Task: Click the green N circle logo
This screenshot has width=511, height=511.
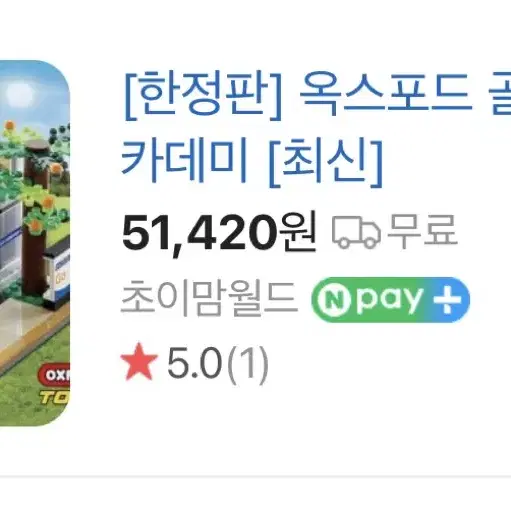Action: tap(334, 301)
